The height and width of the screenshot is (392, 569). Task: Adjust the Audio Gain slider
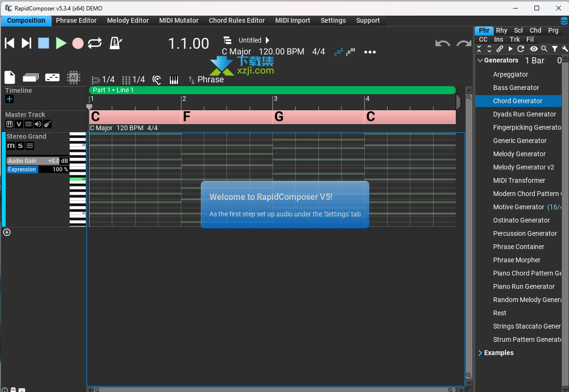click(x=37, y=161)
